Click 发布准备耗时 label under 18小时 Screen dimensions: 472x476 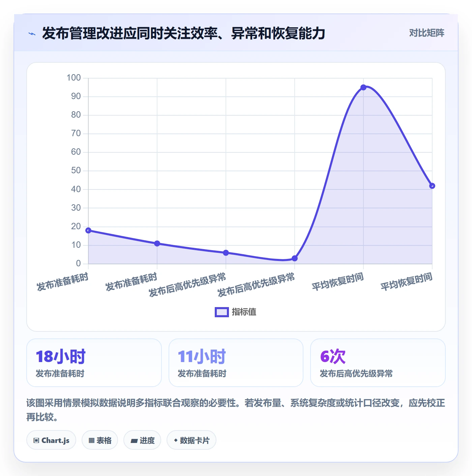60,374
